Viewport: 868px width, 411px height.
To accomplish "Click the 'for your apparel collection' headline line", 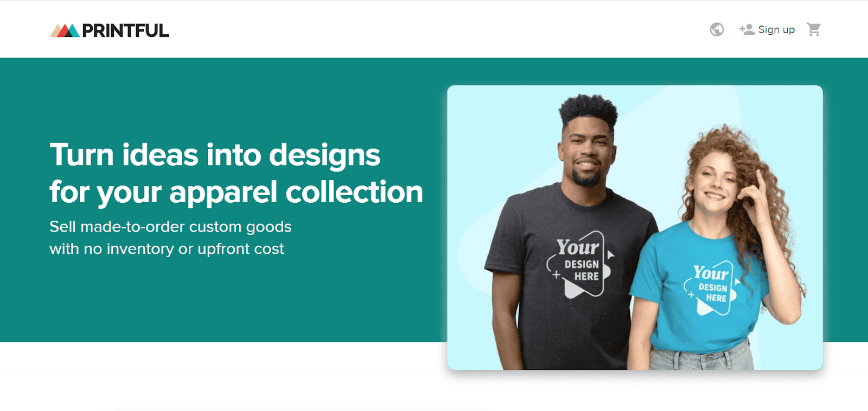I will click(236, 192).
